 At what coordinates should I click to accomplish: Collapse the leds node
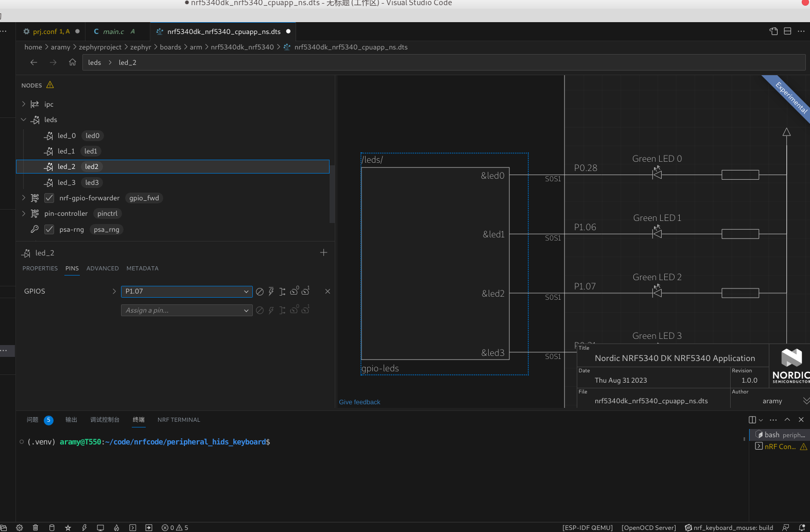point(24,119)
